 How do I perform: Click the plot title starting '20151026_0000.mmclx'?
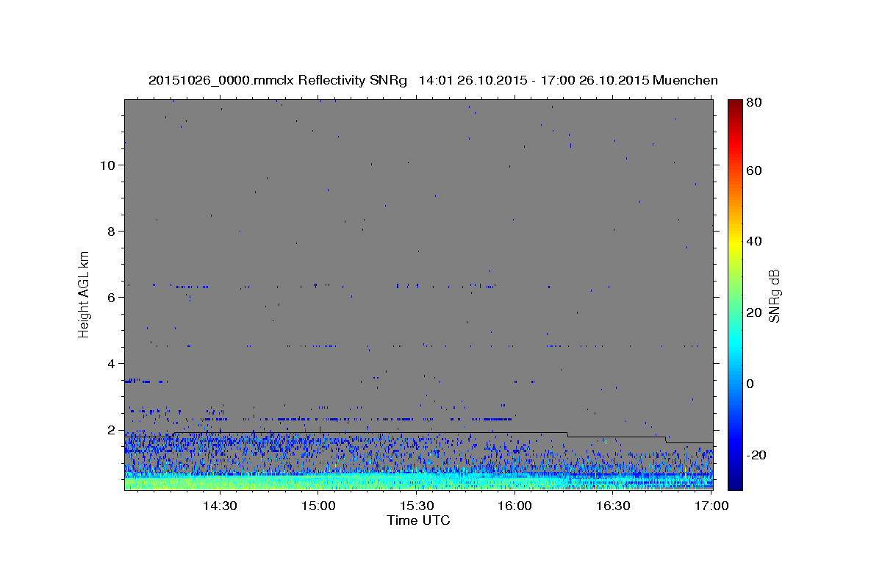click(x=433, y=80)
